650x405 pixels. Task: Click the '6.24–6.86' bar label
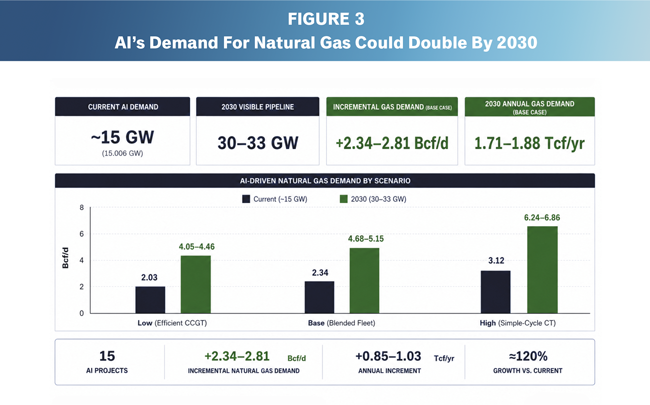[542, 218]
